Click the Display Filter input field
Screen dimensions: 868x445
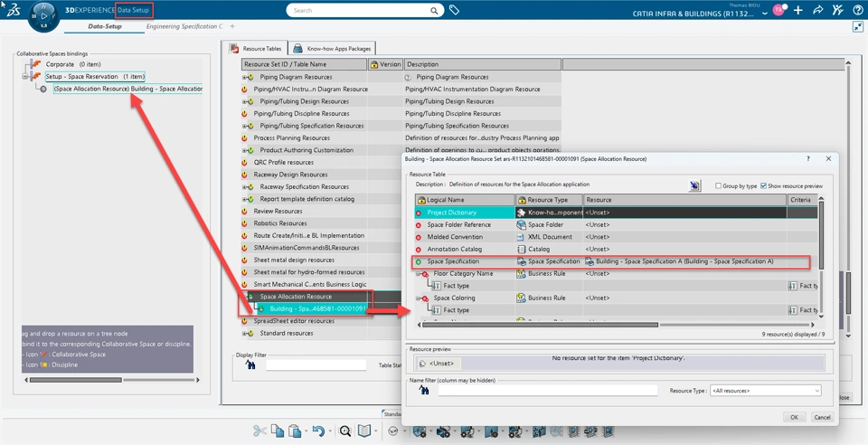coord(316,365)
